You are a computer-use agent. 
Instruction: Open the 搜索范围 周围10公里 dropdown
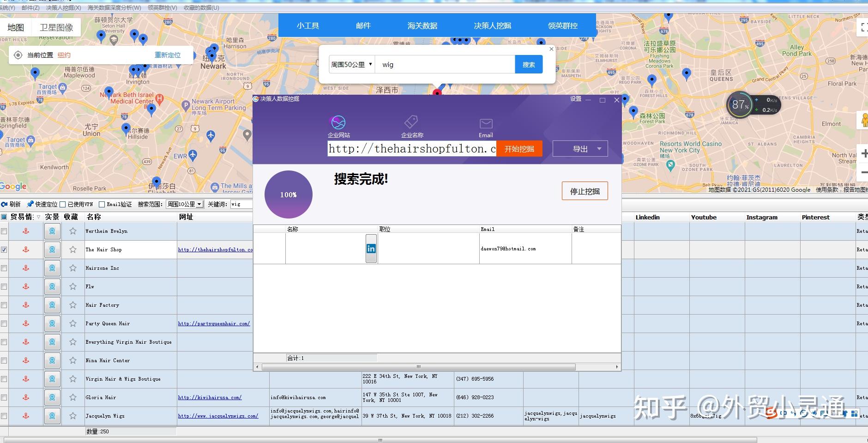[x=185, y=204]
